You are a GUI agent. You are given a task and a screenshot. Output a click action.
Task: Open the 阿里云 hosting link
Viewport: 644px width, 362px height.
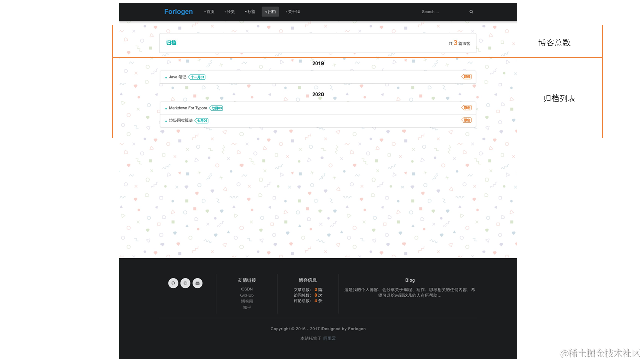[x=329, y=339]
